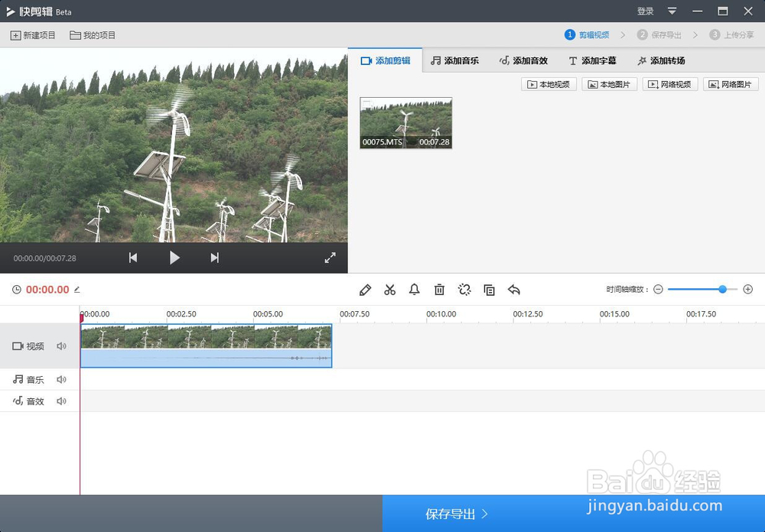Play the preview video
This screenshot has width=765, height=532.
click(x=174, y=258)
